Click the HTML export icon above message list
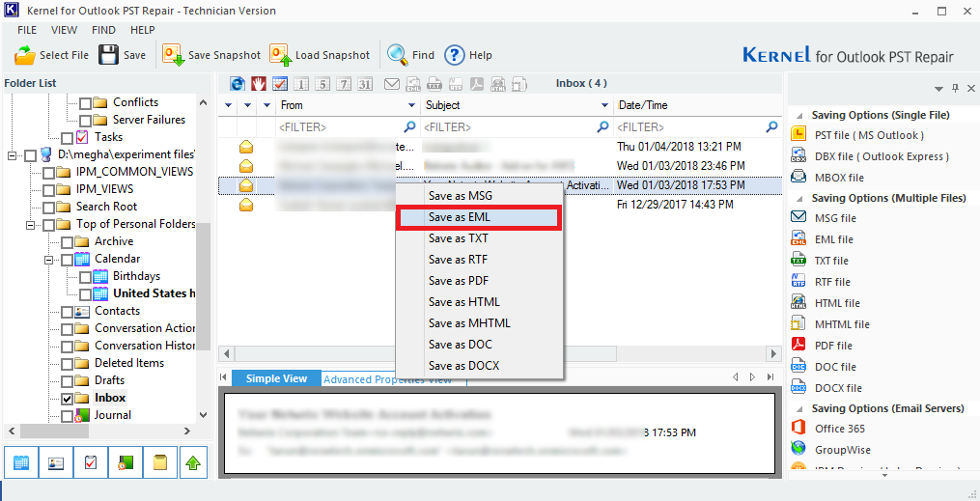 [x=498, y=84]
